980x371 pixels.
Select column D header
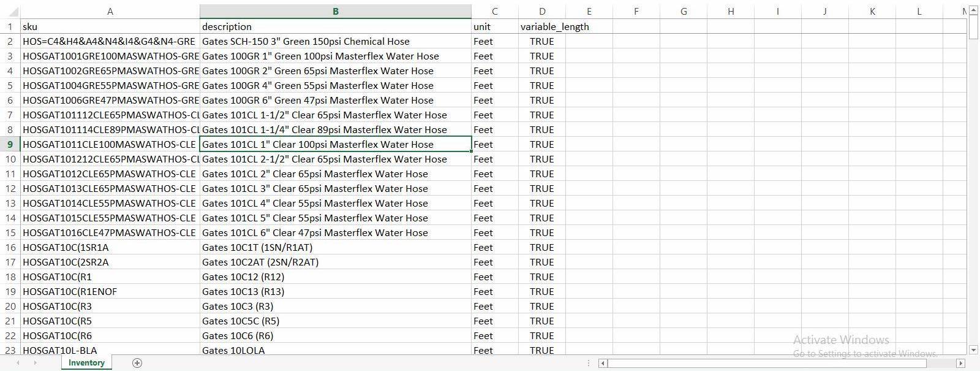point(541,12)
